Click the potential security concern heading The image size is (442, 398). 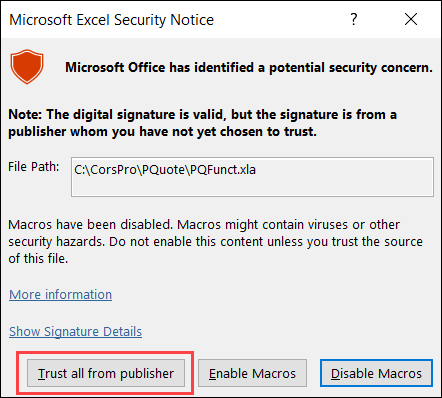(x=249, y=68)
